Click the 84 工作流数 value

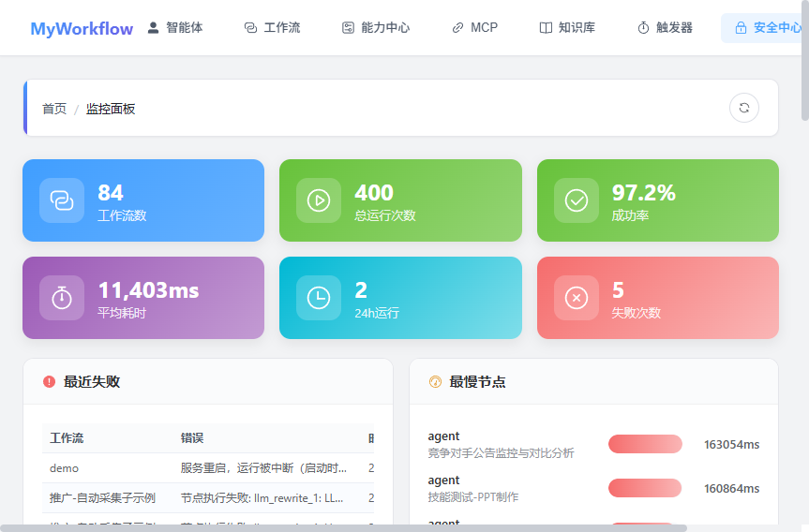pos(111,193)
